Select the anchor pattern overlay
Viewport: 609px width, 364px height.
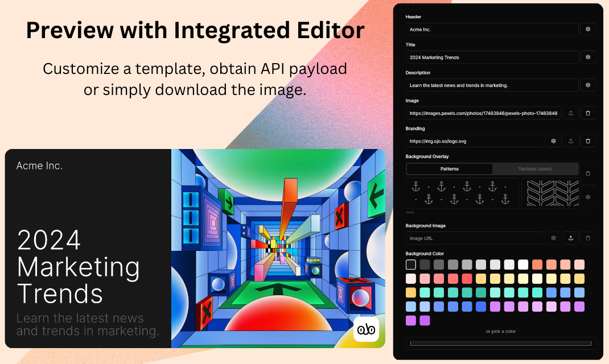coord(462,193)
